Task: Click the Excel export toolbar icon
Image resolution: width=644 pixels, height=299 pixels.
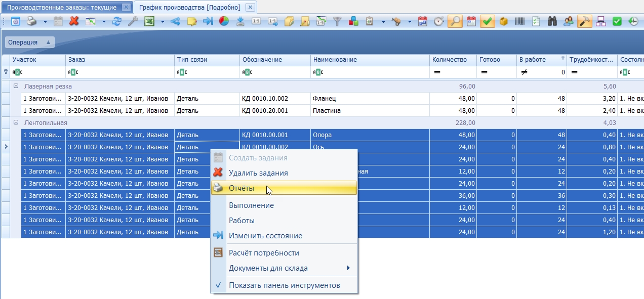Action: (149, 21)
